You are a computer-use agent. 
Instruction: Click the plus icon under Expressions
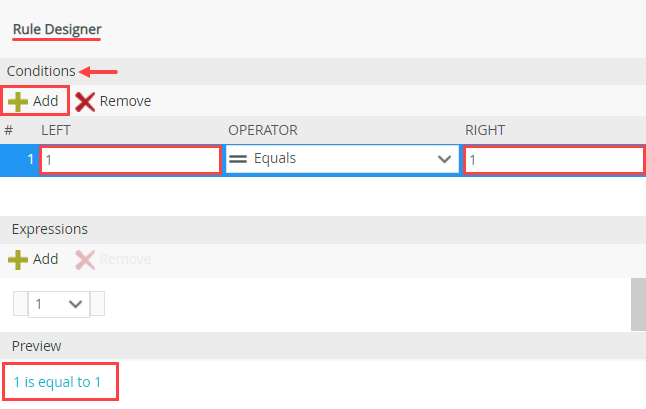click(19, 259)
